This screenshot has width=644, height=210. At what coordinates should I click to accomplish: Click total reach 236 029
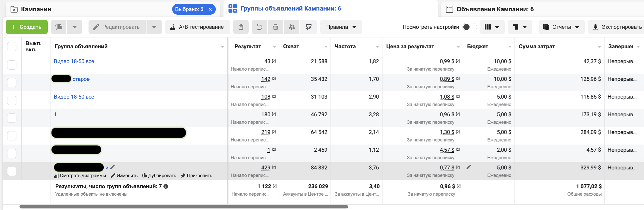(318, 186)
